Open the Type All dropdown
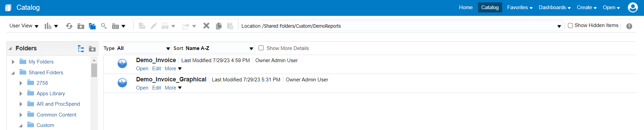The width and height of the screenshot is (644, 130). [x=144, y=48]
